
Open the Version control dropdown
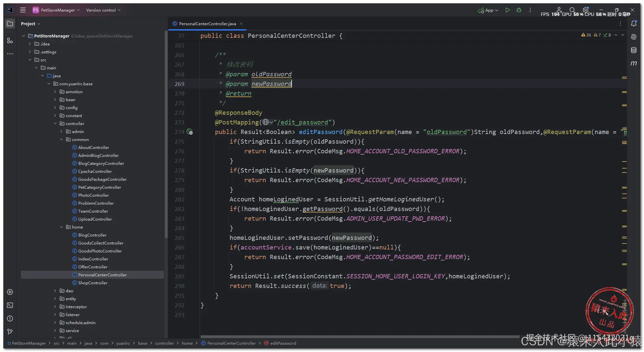click(x=103, y=10)
